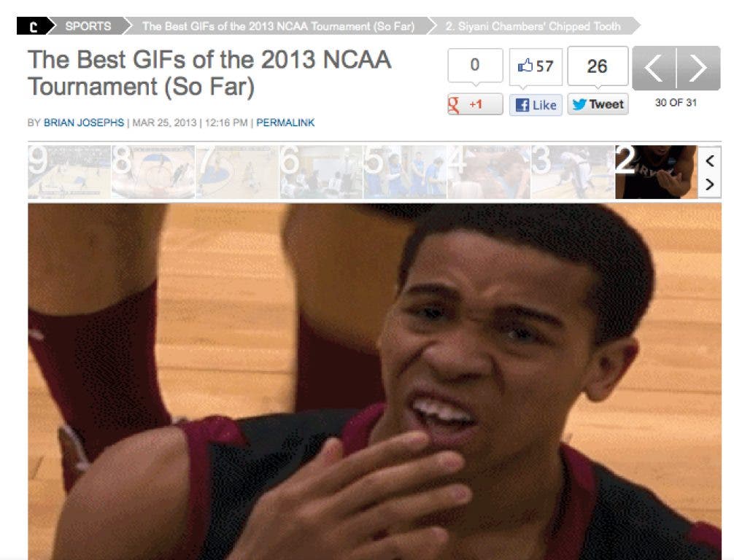This screenshot has height=560, width=734.
Task: Open thumbnail number 7
Action: click(237, 171)
